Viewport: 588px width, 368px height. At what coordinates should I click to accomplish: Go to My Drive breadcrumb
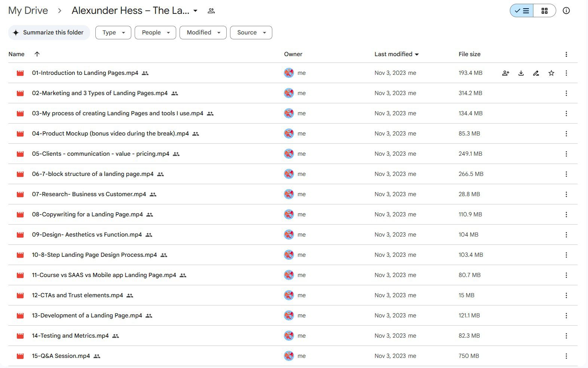[28, 10]
